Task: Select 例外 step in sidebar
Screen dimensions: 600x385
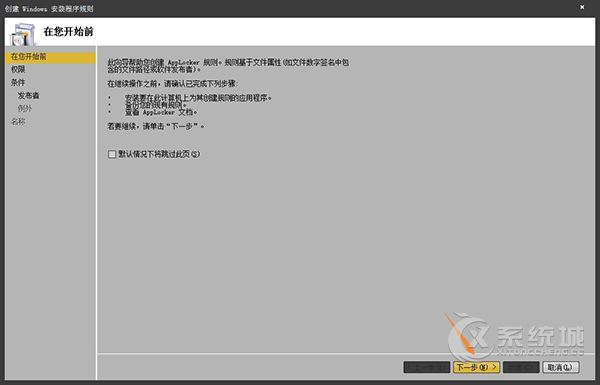Action: coord(25,109)
